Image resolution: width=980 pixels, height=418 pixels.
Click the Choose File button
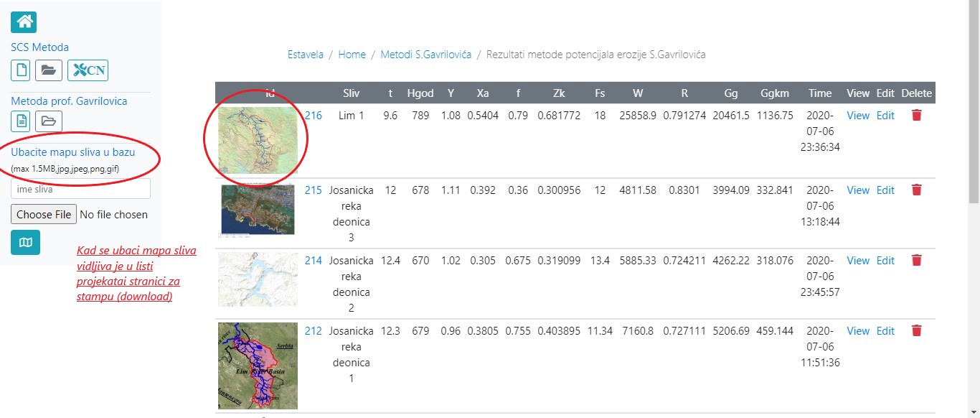(x=44, y=214)
